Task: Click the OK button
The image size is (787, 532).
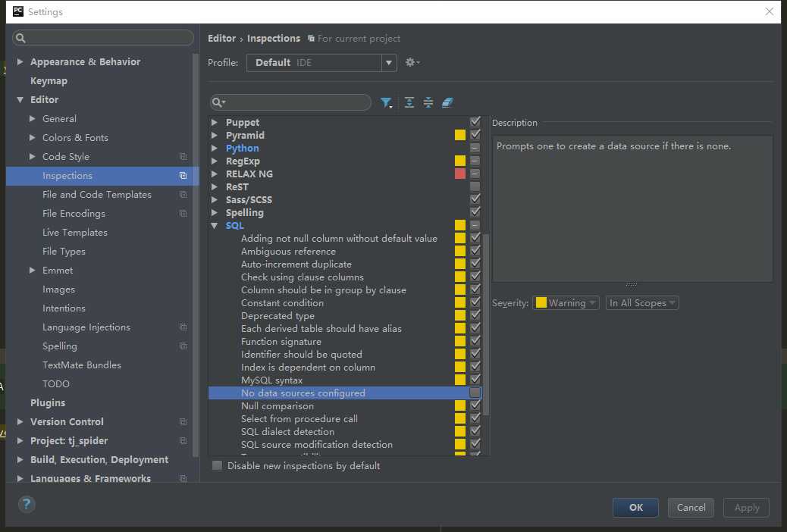Action: click(635, 508)
